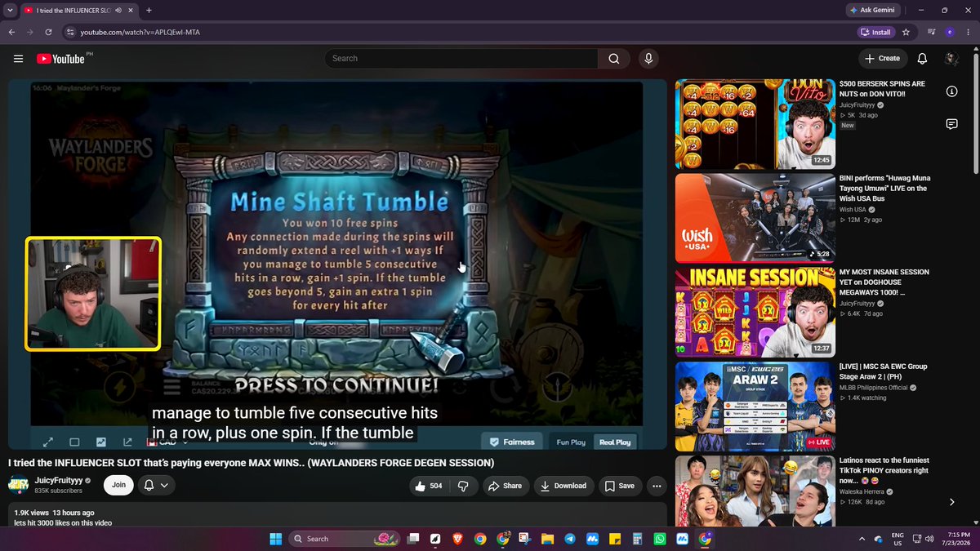Open JuicyFruityyy channel name link under title

[x=59, y=481]
